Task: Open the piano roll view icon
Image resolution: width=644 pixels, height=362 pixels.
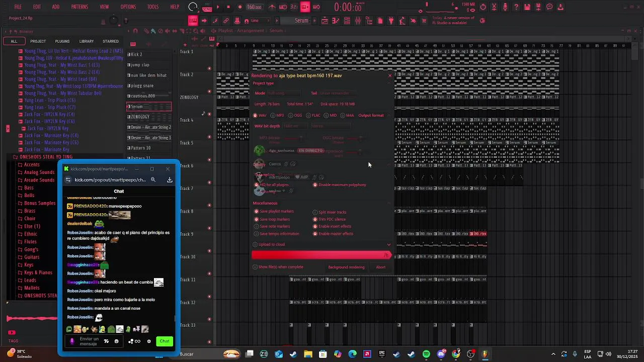Action: point(336,21)
